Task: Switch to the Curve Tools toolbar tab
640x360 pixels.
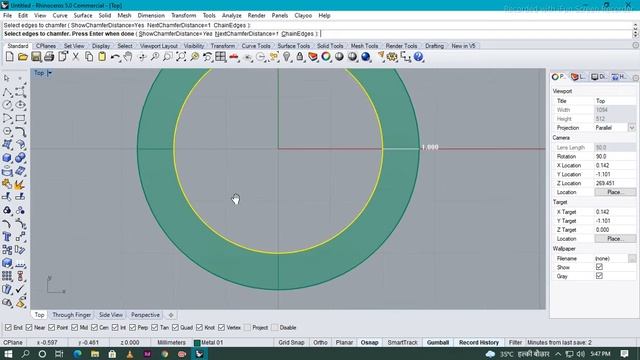Action: [x=256, y=46]
